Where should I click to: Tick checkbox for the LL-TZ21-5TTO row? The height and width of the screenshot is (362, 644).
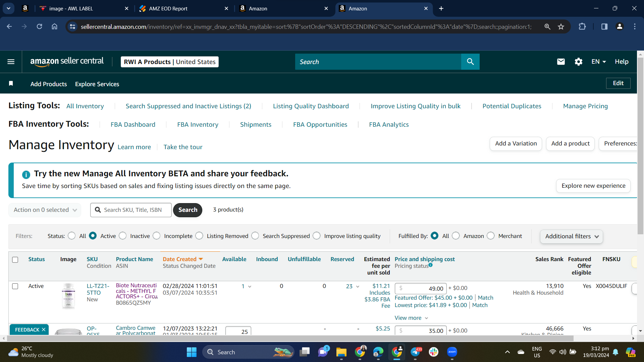(x=15, y=286)
